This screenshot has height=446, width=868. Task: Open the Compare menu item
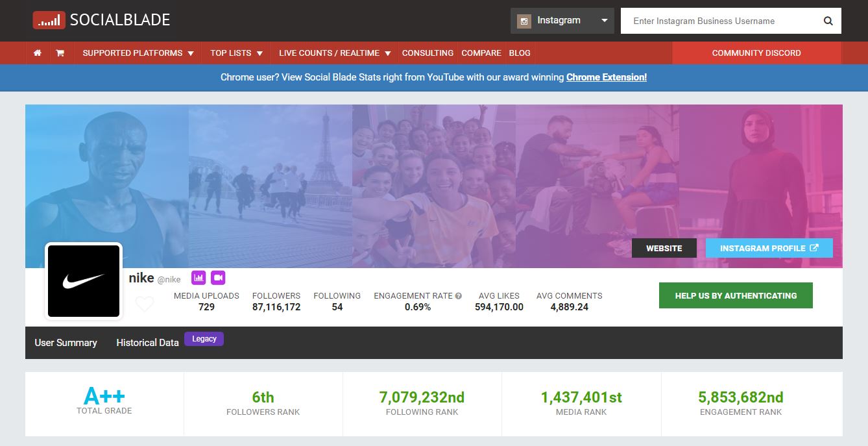pyautogui.click(x=481, y=53)
